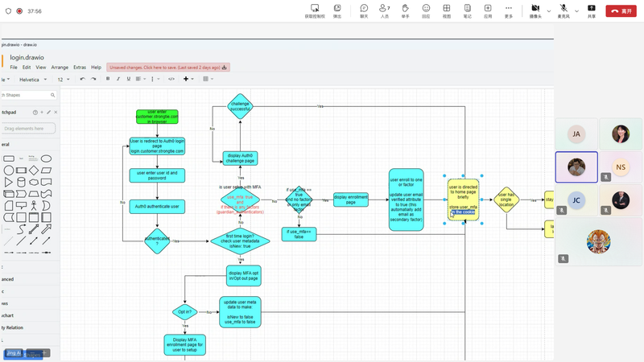The image size is (644, 362).
Task: Toggle bold text formatting
Action: tap(108, 79)
